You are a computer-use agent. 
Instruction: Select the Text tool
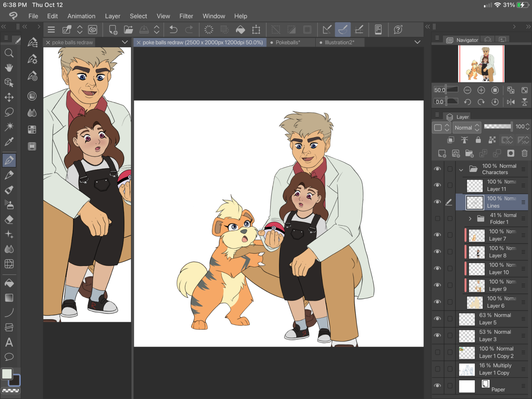pos(9,342)
